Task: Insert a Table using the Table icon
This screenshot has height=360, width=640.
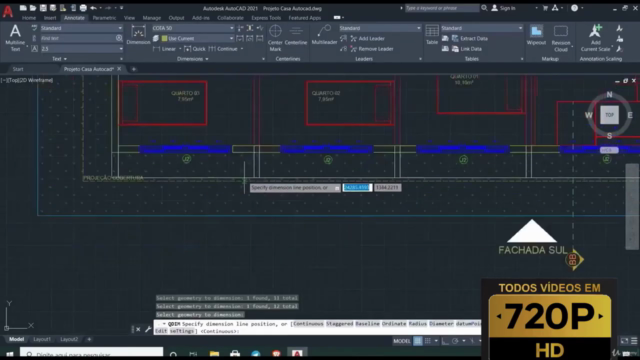Action: pos(432,35)
